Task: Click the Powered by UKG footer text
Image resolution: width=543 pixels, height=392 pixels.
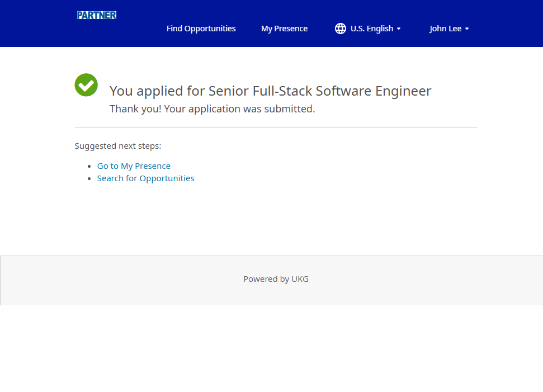Action: coord(276,279)
